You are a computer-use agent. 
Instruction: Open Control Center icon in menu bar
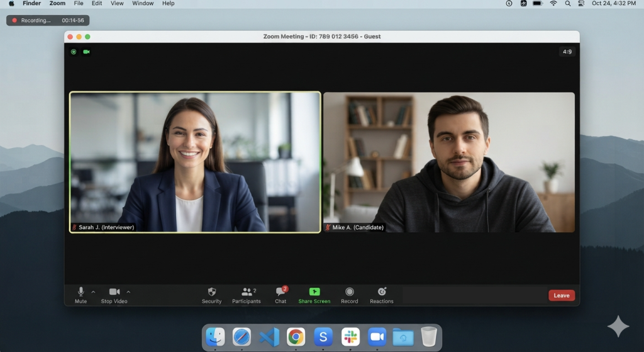click(x=581, y=3)
